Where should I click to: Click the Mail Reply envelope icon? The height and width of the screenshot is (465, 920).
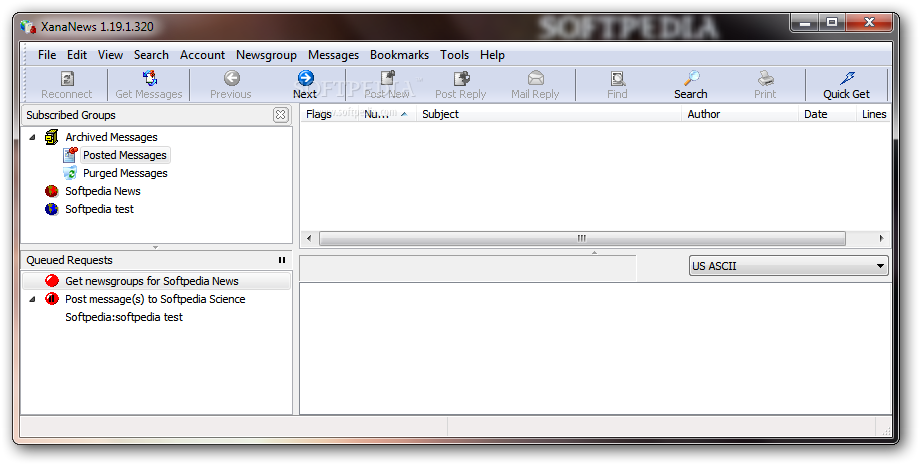pos(536,78)
